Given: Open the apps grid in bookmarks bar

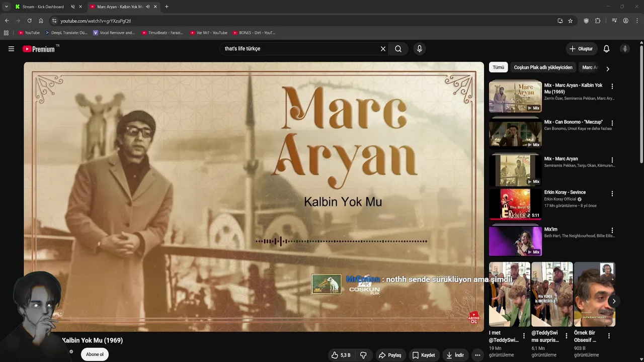Looking at the screenshot, I should (6, 33).
